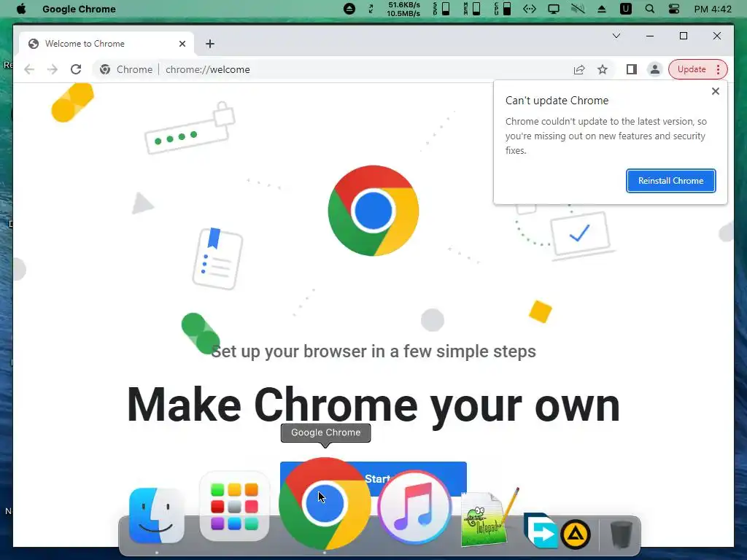Image resolution: width=747 pixels, height=560 pixels.
Task: Click the display icon in menu bar
Action: (x=553, y=9)
